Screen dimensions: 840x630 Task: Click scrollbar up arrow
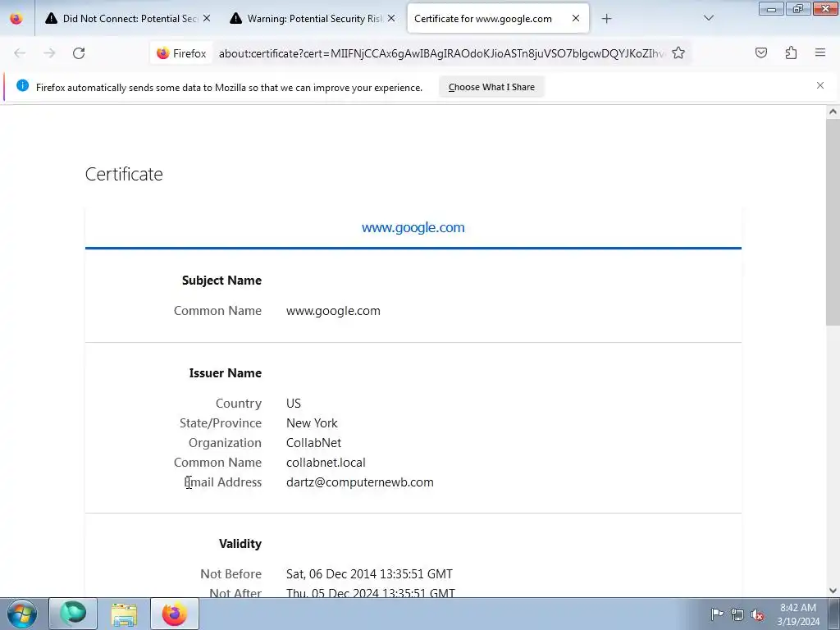833,112
